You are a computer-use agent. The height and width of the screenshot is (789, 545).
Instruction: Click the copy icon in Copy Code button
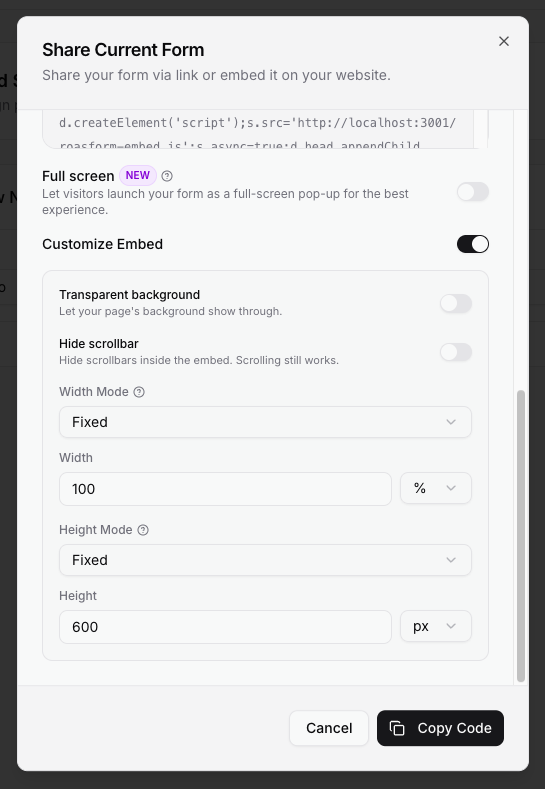(397, 728)
